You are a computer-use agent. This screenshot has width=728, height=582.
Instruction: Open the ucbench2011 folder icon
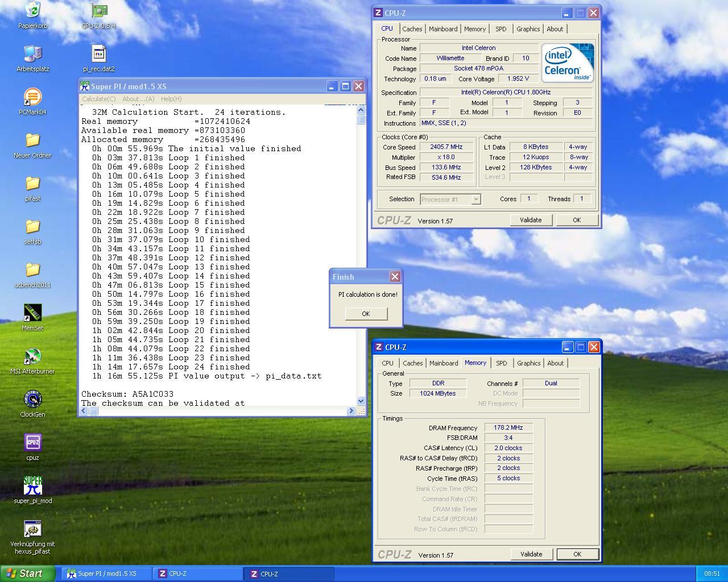32,269
